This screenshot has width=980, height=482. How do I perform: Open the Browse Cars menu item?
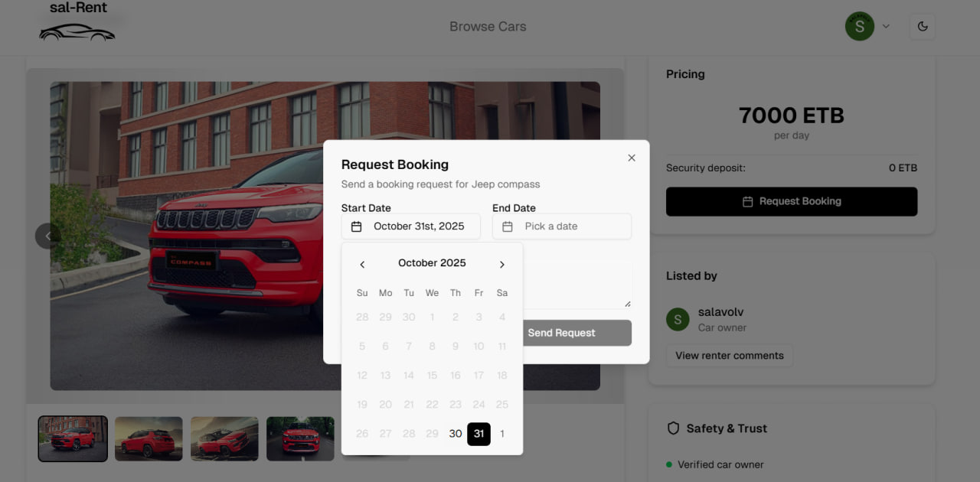488,26
